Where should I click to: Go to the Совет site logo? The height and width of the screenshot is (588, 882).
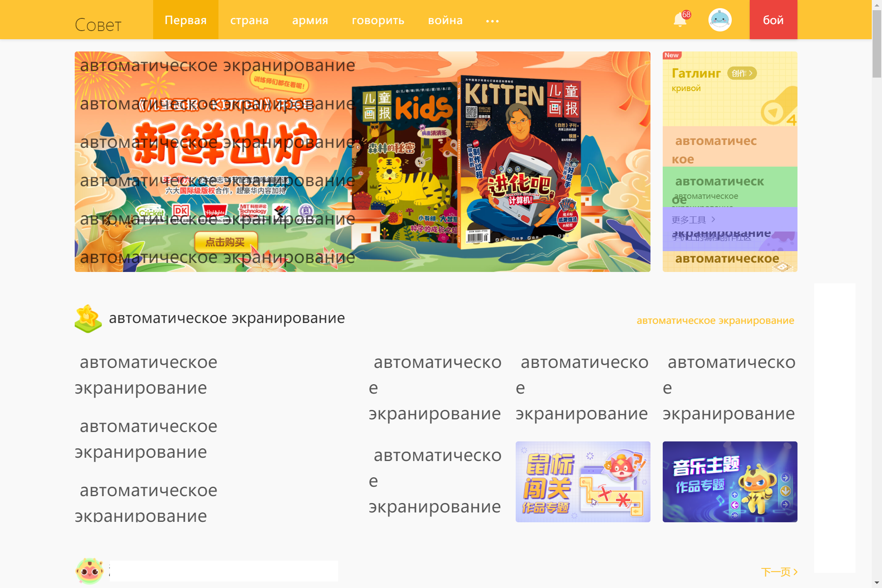(98, 25)
